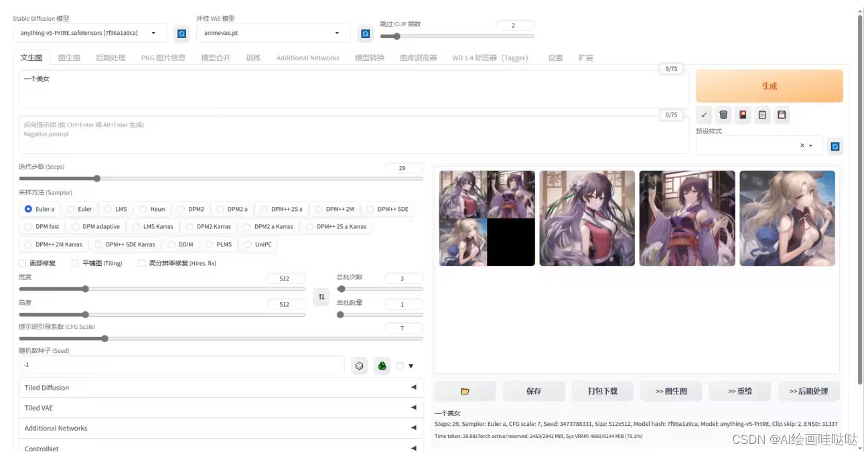Swap width and height with the arrows icon
This screenshot has width=868, height=452.
point(321,297)
